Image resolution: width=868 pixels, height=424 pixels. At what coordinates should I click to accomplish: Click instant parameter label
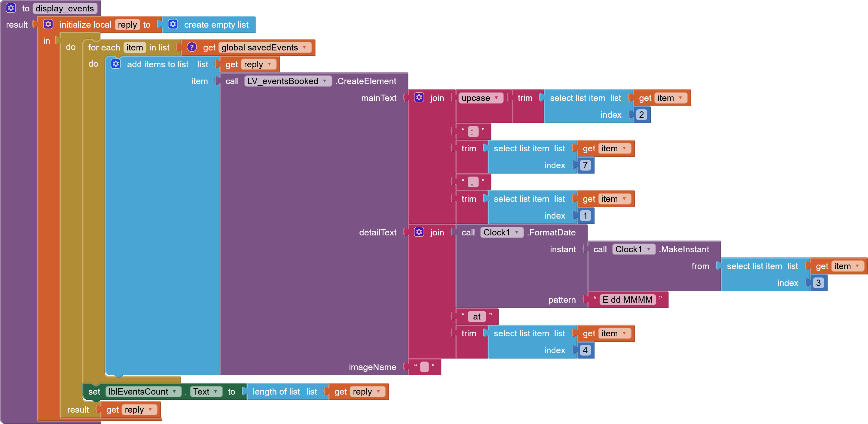pos(563,249)
